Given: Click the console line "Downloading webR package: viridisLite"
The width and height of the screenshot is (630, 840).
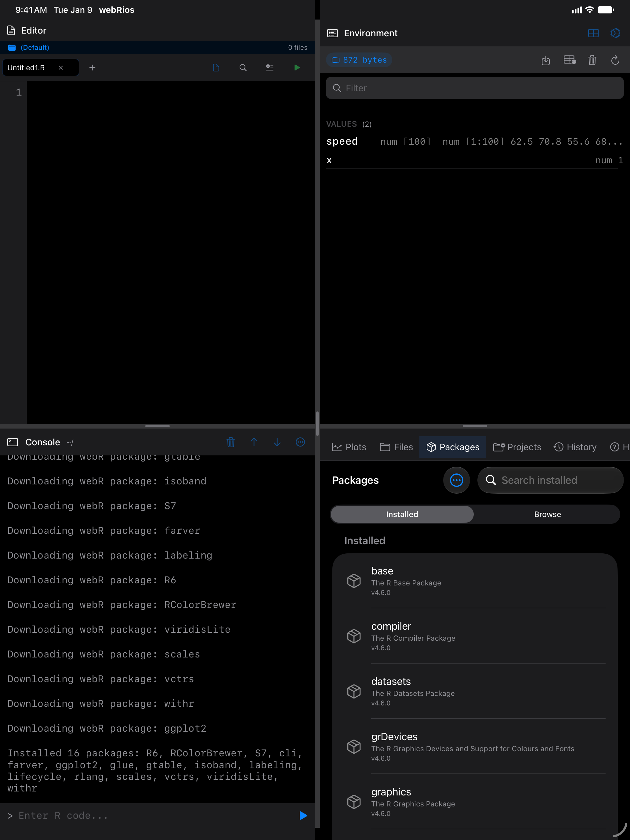Looking at the screenshot, I should (119, 630).
